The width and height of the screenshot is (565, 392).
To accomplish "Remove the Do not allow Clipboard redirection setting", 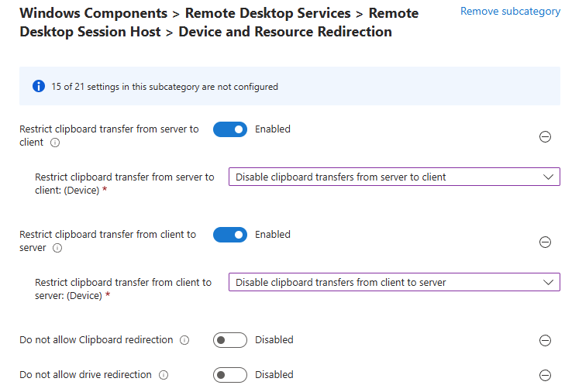I will tap(545, 340).
